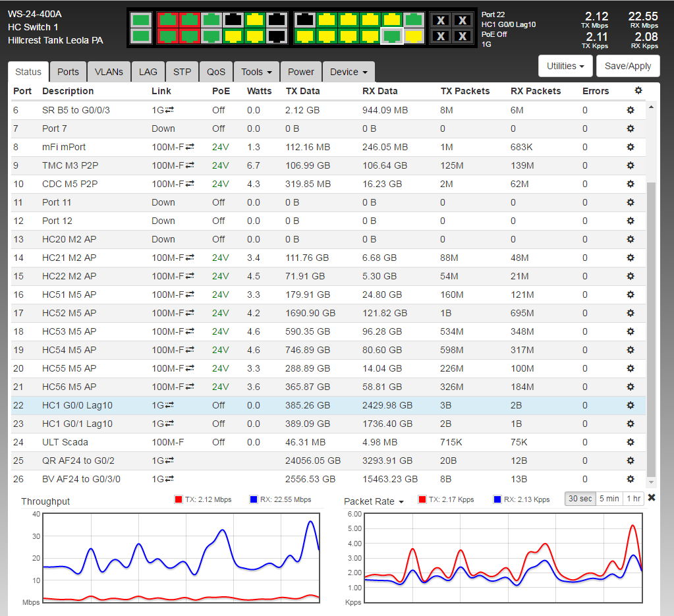Viewport: 674px width, 616px height.
Task: Click gear icon on BV AF24 row
Action: (630, 479)
